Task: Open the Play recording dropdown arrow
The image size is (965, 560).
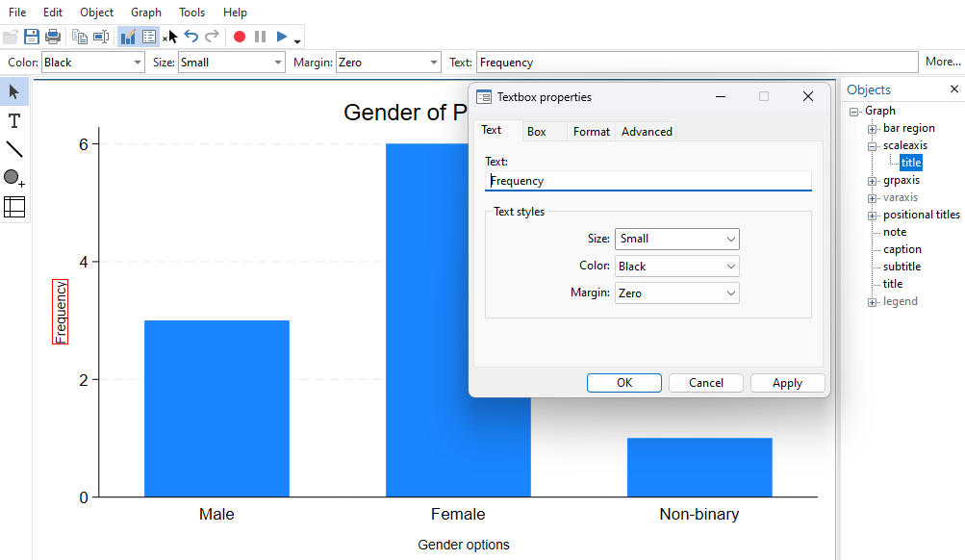Action: point(297,41)
